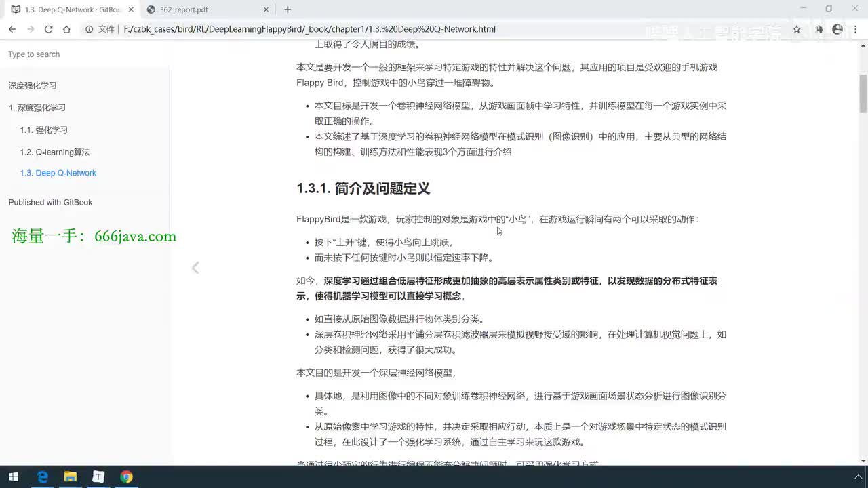Click the bullet 按下"上升"键，使得小鸟向上跳跃
This screenshot has height=488, width=868.
coord(383,242)
